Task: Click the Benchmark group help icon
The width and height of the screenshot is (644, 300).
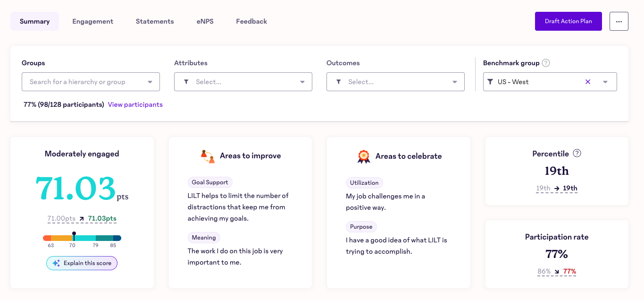Action: pyautogui.click(x=546, y=63)
